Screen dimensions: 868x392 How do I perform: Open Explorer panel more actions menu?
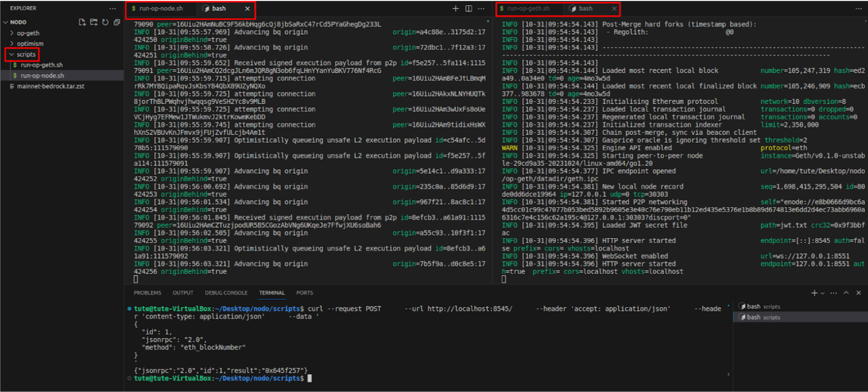click(112, 9)
